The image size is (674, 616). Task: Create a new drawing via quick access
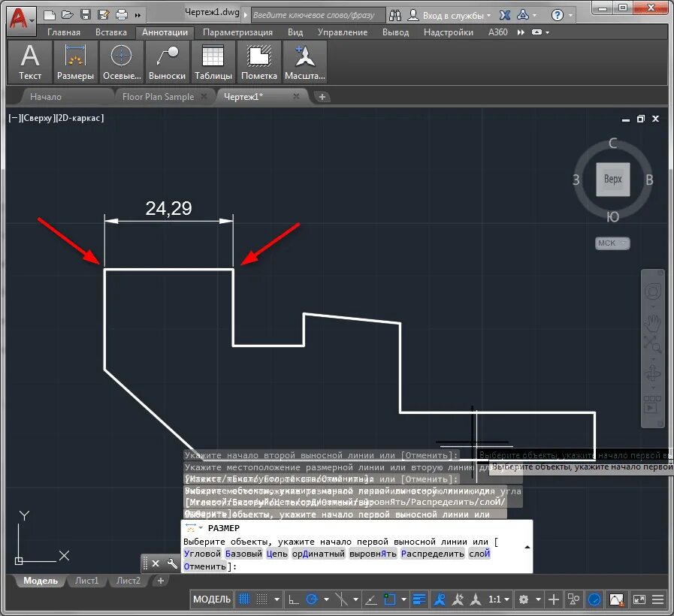pyautogui.click(x=50, y=16)
